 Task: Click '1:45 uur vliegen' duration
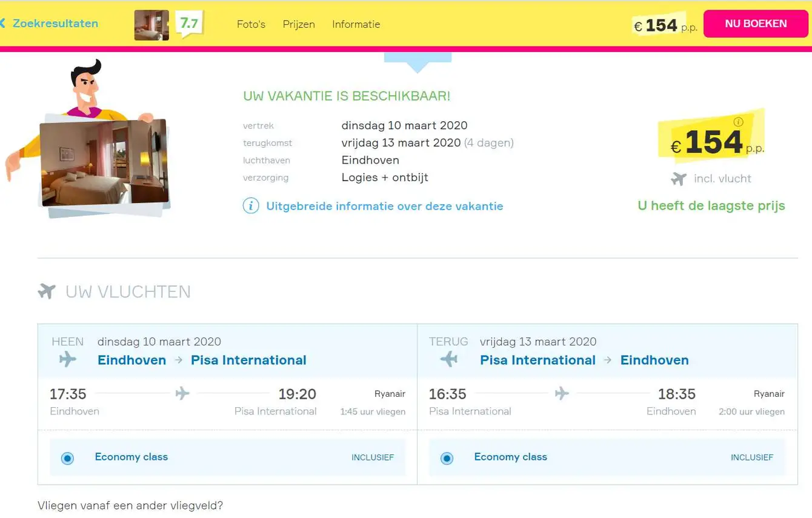pyautogui.click(x=373, y=411)
